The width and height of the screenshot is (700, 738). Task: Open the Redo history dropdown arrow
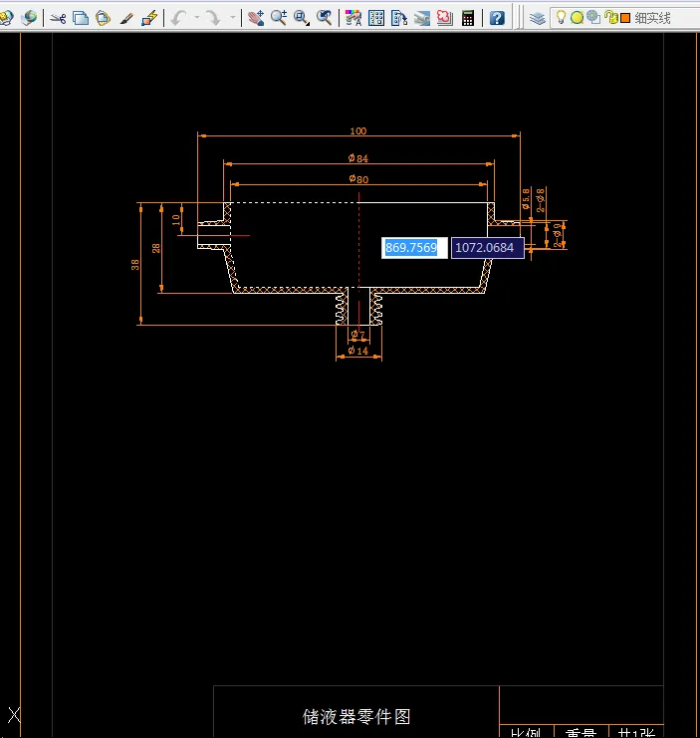tap(233, 18)
